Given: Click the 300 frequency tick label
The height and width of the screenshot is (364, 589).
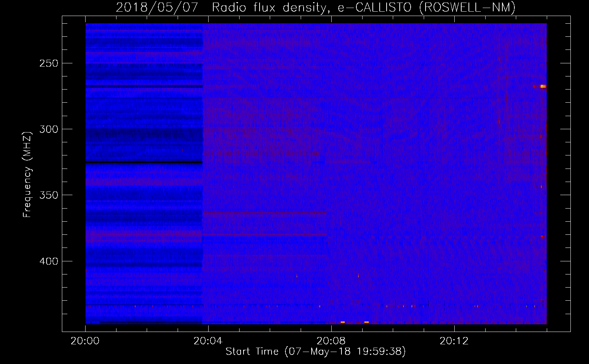Looking at the screenshot, I should pyautogui.click(x=49, y=129).
